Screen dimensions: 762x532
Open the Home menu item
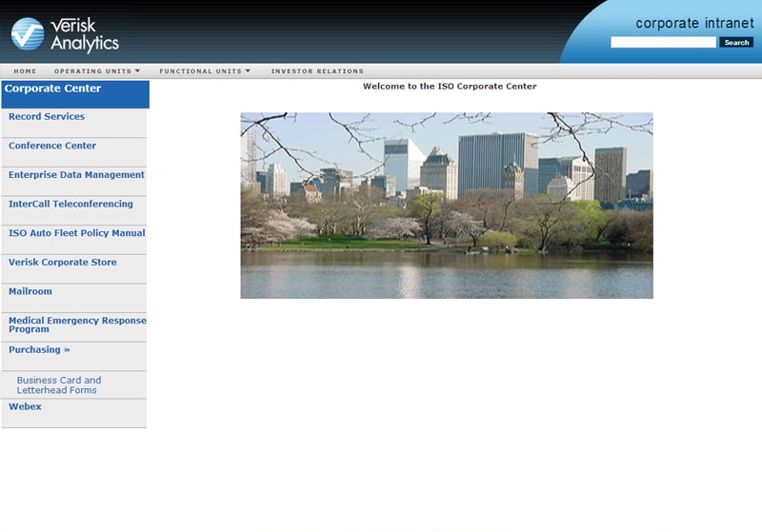(x=25, y=71)
